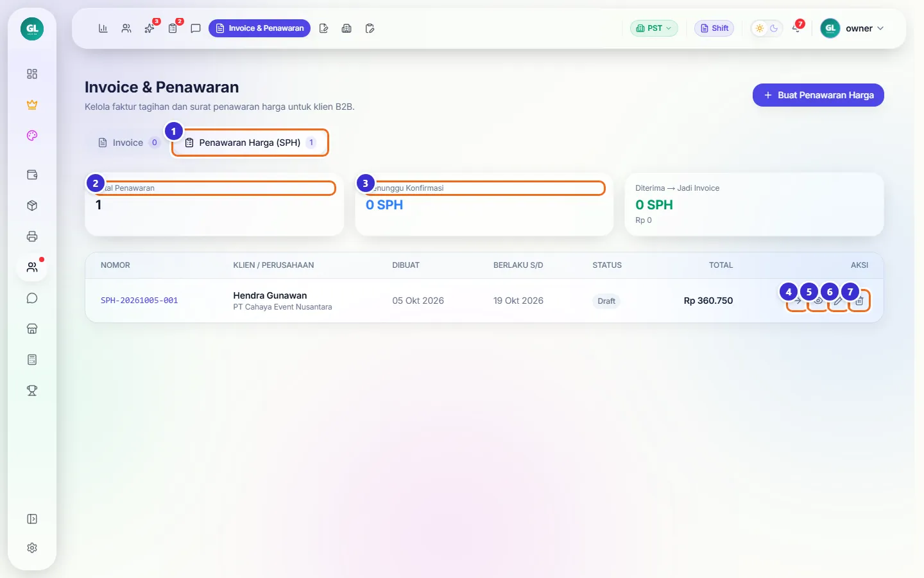The height and width of the screenshot is (578, 924).
Task: Open the Shift button in the top bar
Action: (714, 28)
